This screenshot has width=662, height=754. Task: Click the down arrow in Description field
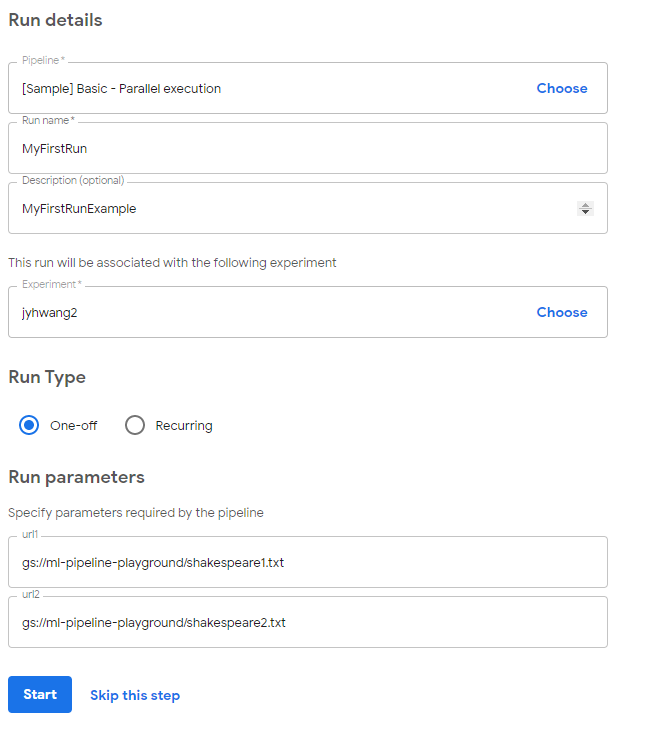point(585,212)
